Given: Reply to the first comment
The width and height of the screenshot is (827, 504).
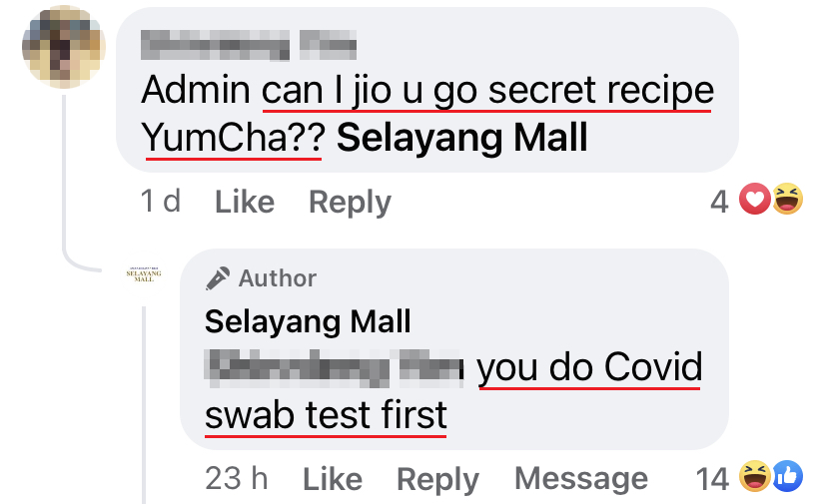Looking at the screenshot, I should pyautogui.click(x=350, y=202).
